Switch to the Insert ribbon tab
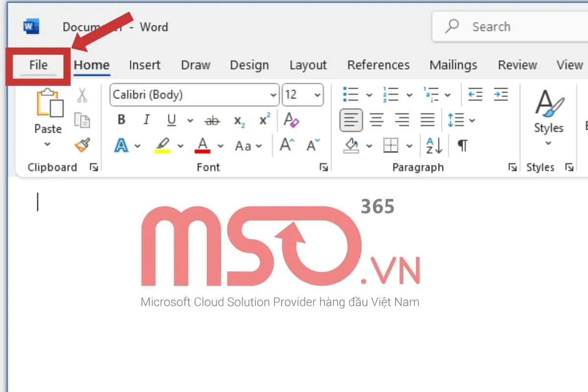588x392 pixels. tap(144, 65)
